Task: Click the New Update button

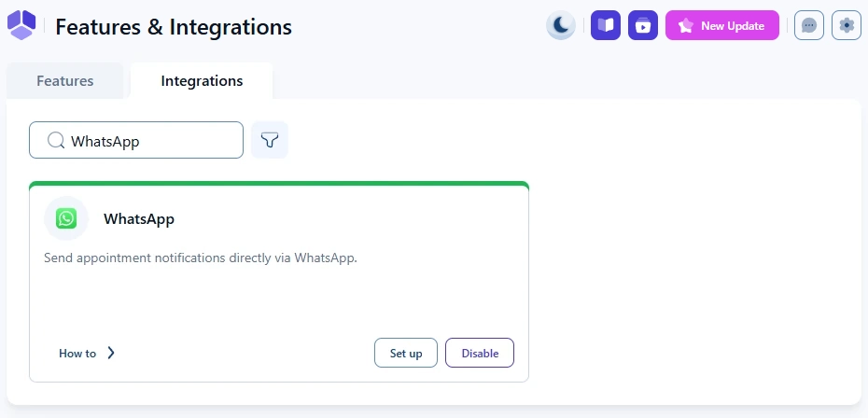Action: pyautogui.click(x=722, y=26)
